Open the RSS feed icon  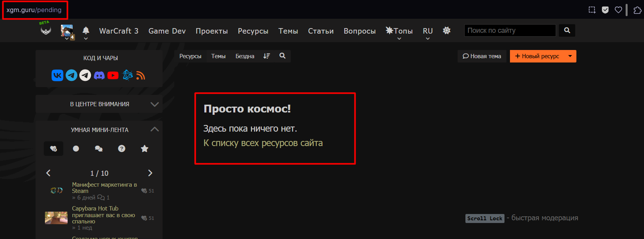[141, 76]
